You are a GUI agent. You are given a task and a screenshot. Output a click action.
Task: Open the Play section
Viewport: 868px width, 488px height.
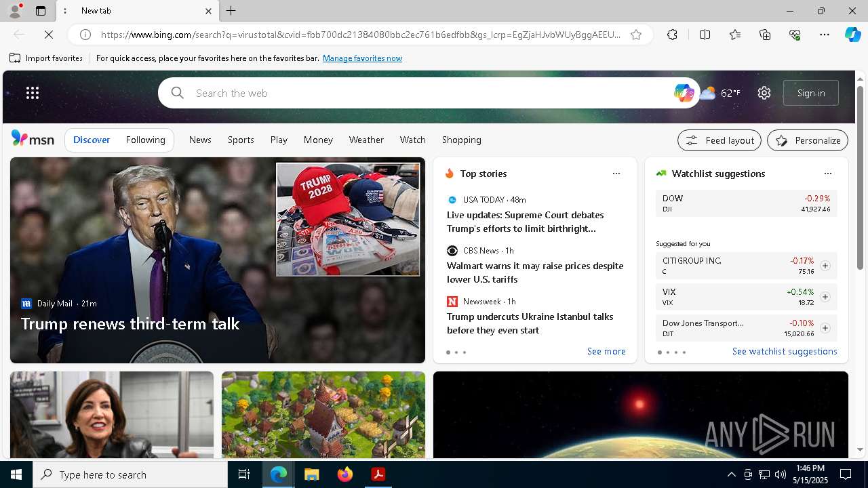[x=279, y=140]
